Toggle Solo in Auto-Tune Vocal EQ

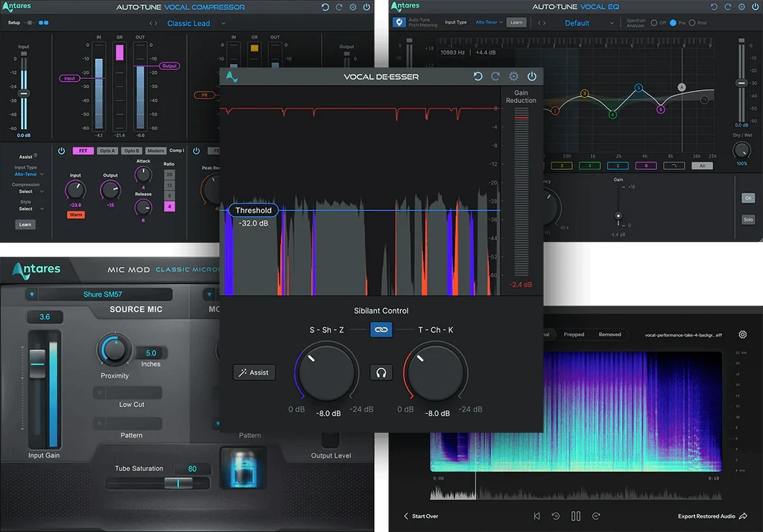(749, 219)
